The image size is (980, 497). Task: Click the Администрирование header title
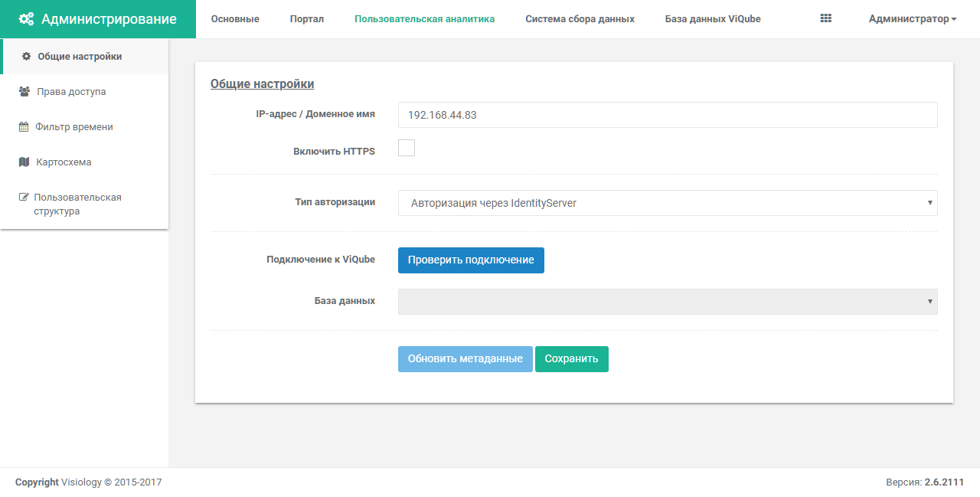[x=109, y=19]
